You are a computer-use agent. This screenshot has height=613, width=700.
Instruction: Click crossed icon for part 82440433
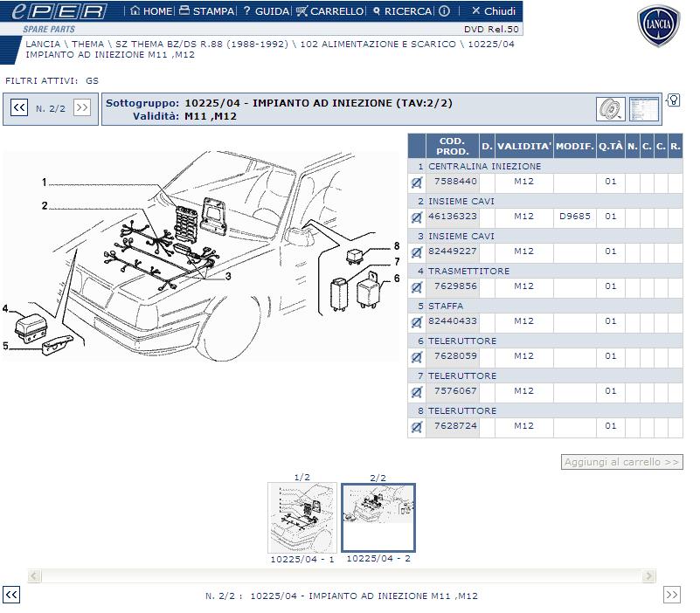(x=416, y=322)
